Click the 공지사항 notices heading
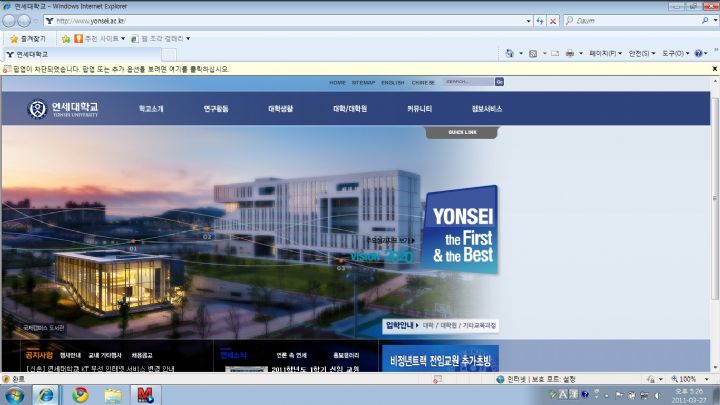This screenshot has height=405, width=720. coord(39,355)
